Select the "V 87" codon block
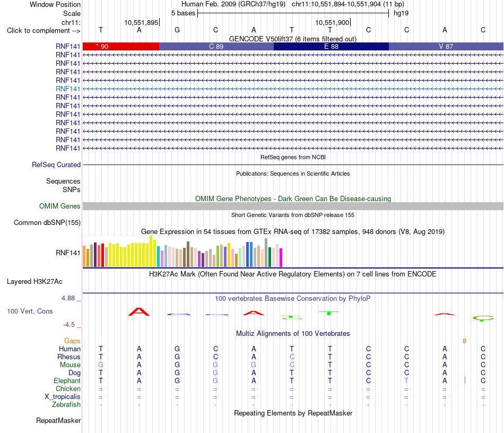This screenshot has width=504, height=433. point(446,46)
